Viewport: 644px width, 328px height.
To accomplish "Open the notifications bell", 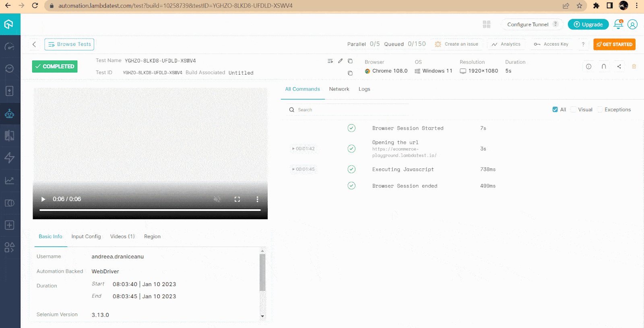I will tap(618, 24).
